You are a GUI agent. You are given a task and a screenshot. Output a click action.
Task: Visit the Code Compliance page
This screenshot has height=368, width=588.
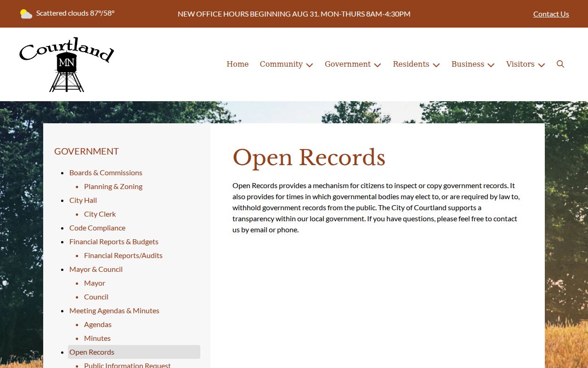click(97, 228)
